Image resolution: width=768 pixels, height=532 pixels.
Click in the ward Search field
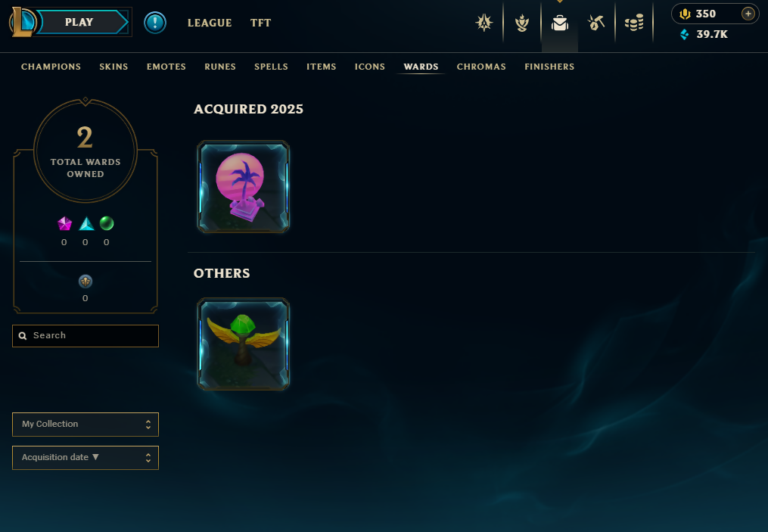point(86,335)
